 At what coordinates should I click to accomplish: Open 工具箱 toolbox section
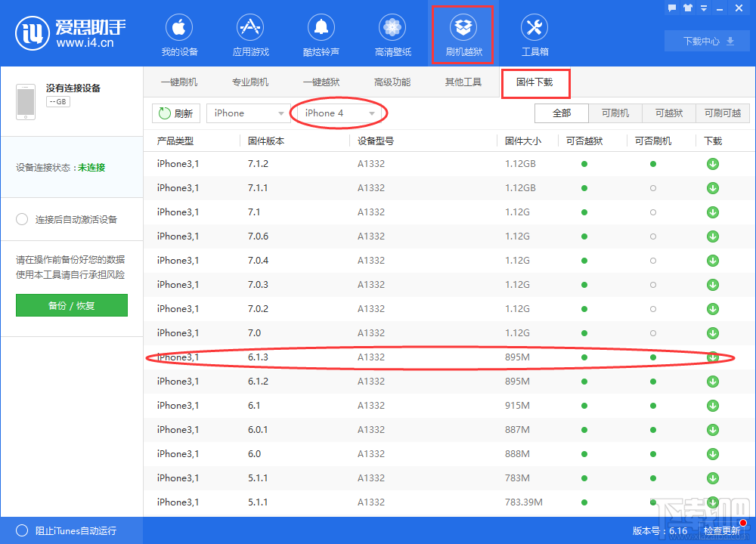pyautogui.click(x=534, y=36)
